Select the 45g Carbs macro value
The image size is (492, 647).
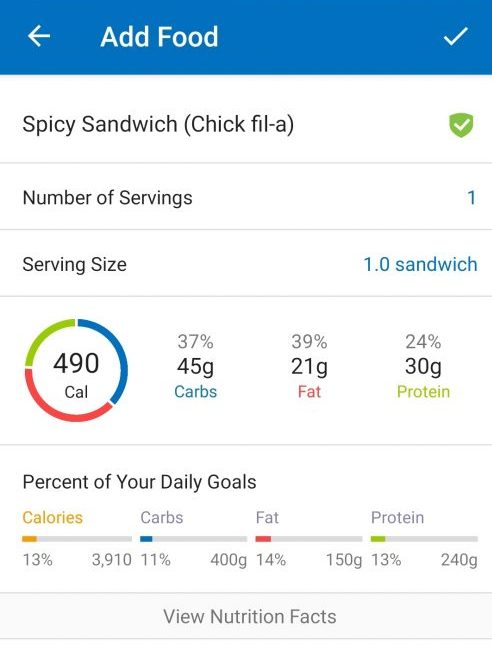pyautogui.click(x=195, y=366)
